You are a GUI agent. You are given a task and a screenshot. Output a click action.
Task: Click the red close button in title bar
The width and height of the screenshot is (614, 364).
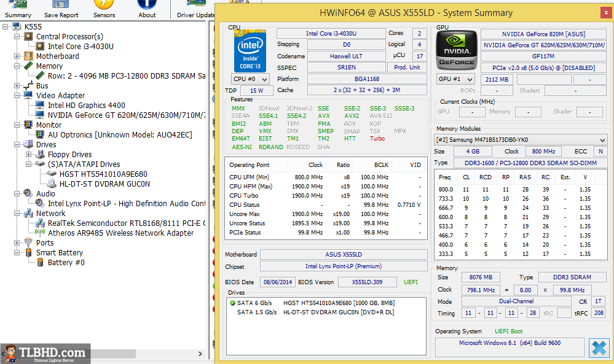pyautogui.click(x=607, y=12)
